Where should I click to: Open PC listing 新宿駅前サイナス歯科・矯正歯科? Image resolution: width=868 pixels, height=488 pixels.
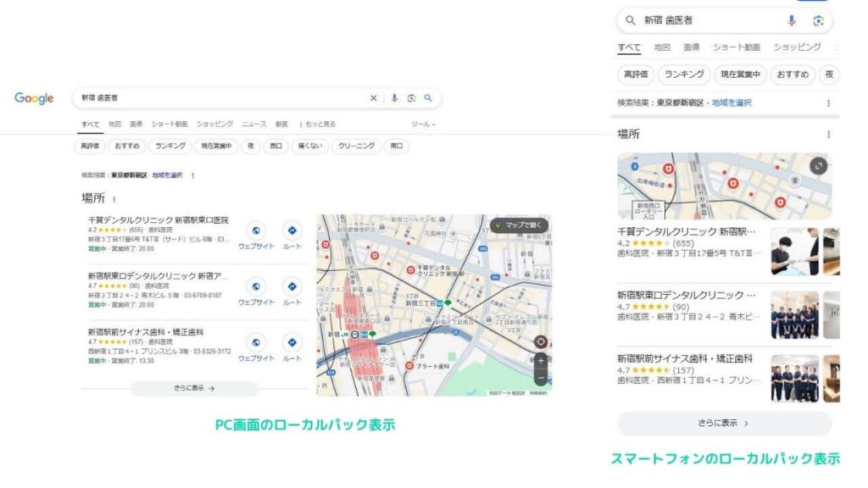click(146, 332)
